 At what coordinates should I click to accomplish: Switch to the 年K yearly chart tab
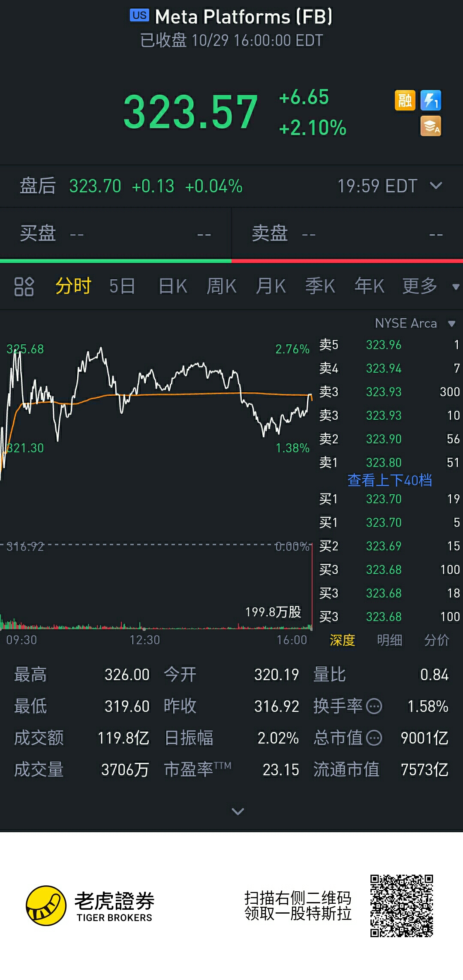[x=369, y=286]
